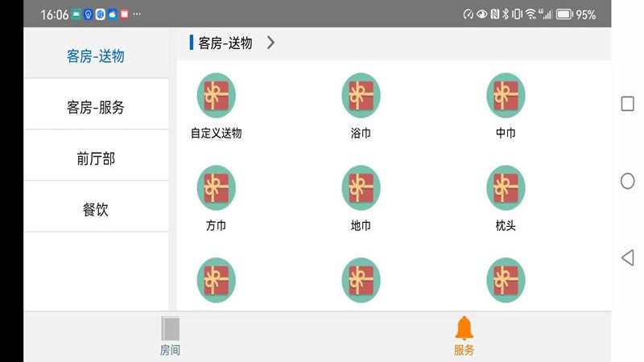
Task: Tap the gift icon below 枕头
Action: click(506, 280)
